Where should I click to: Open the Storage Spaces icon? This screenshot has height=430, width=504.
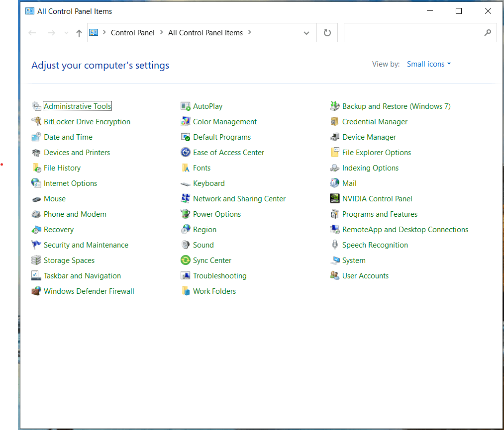click(x=36, y=260)
